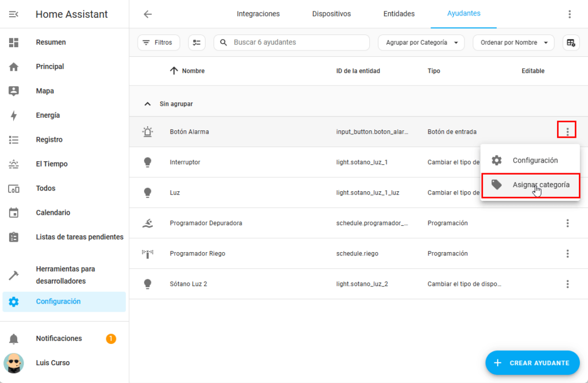Open three-dot menu for Programador Riego
The width and height of the screenshot is (588, 383).
click(x=567, y=254)
